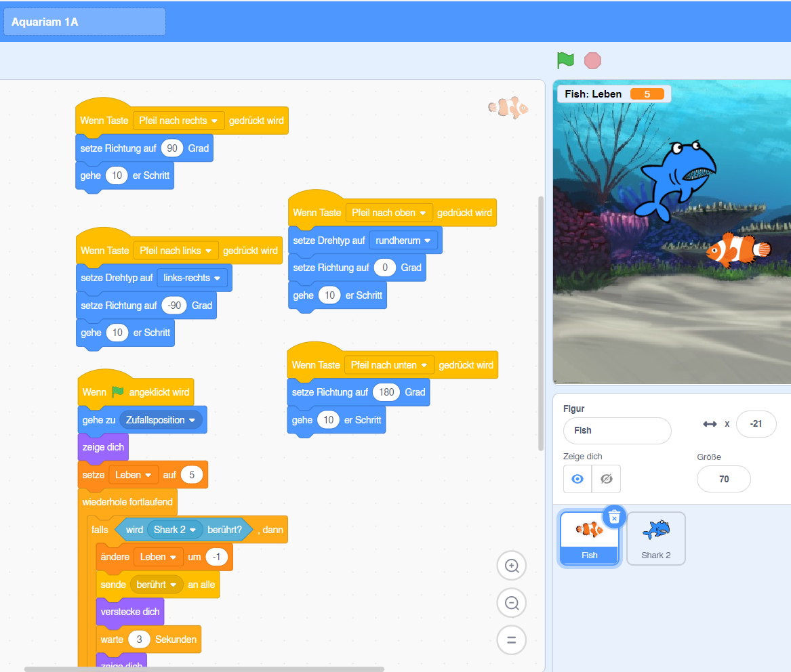The height and width of the screenshot is (672, 791).
Task: Select the Shark 2 sprite thumbnail
Action: [655, 537]
